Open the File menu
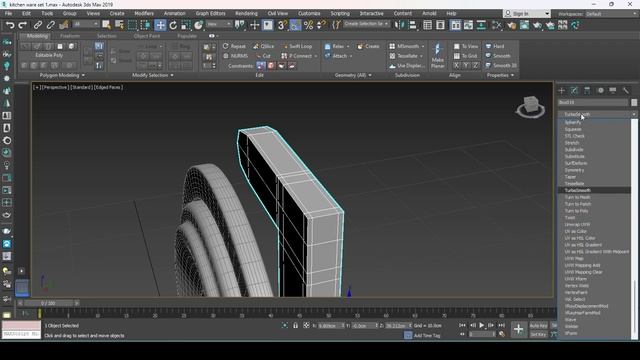 point(8,13)
